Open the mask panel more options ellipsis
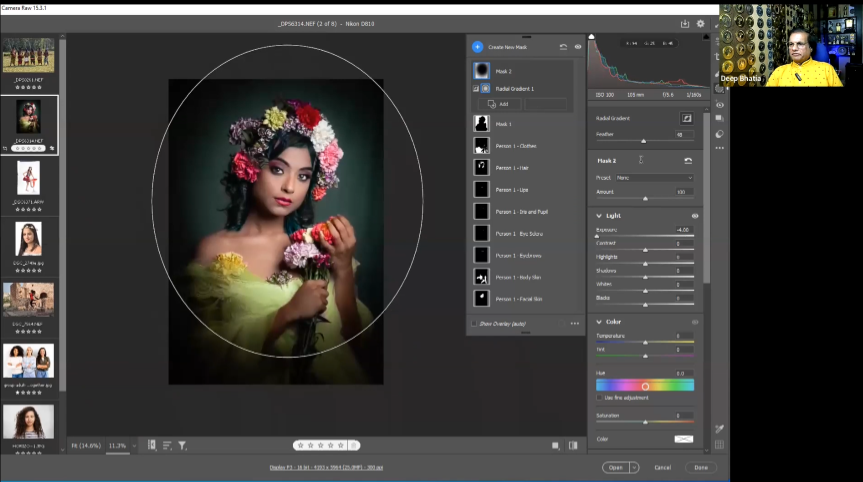Image resolution: width=863 pixels, height=482 pixels. tap(575, 323)
